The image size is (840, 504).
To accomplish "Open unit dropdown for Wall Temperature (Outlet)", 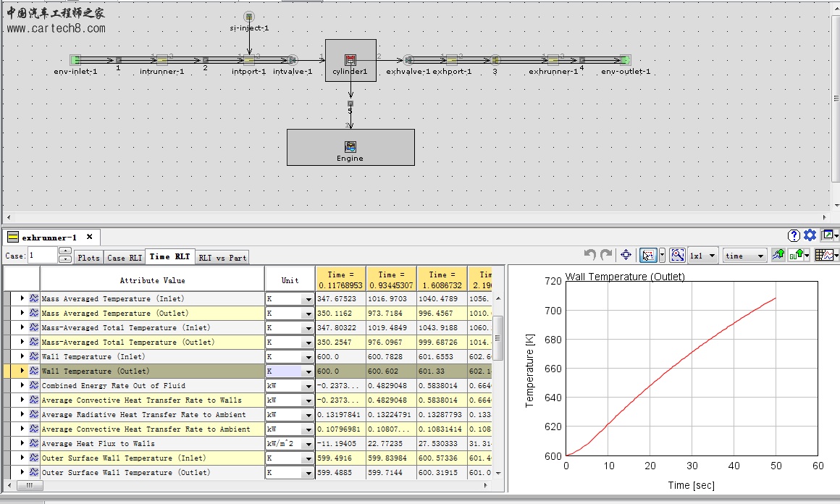I will pyautogui.click(x=308, y=371).
